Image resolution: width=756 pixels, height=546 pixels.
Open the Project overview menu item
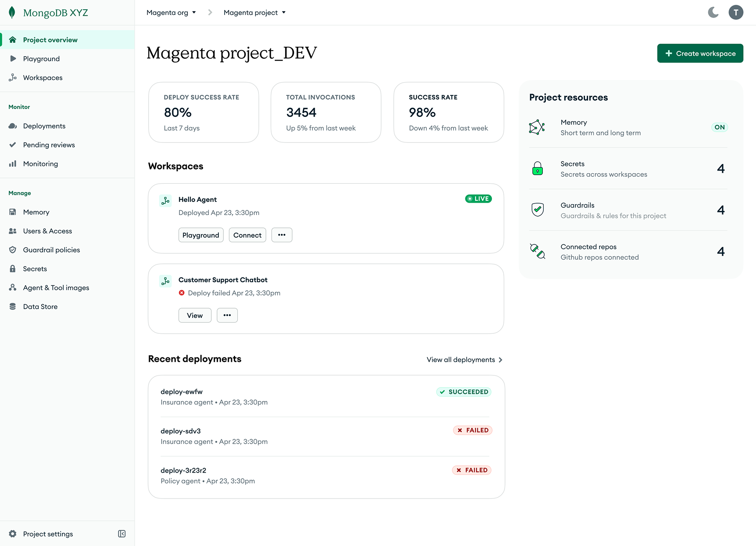coord(67,40)
